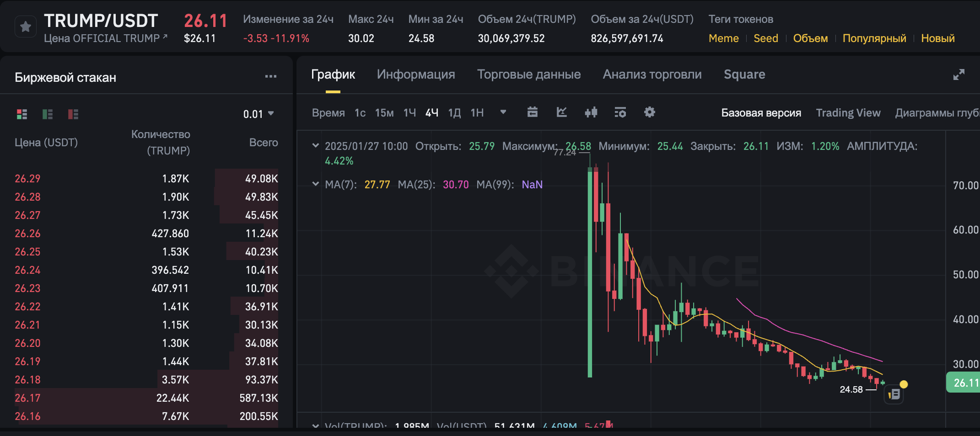The height and width of the screenshot is (436, 980).
Task: Open the technical indicators list icon
Action: click(620, 112)
